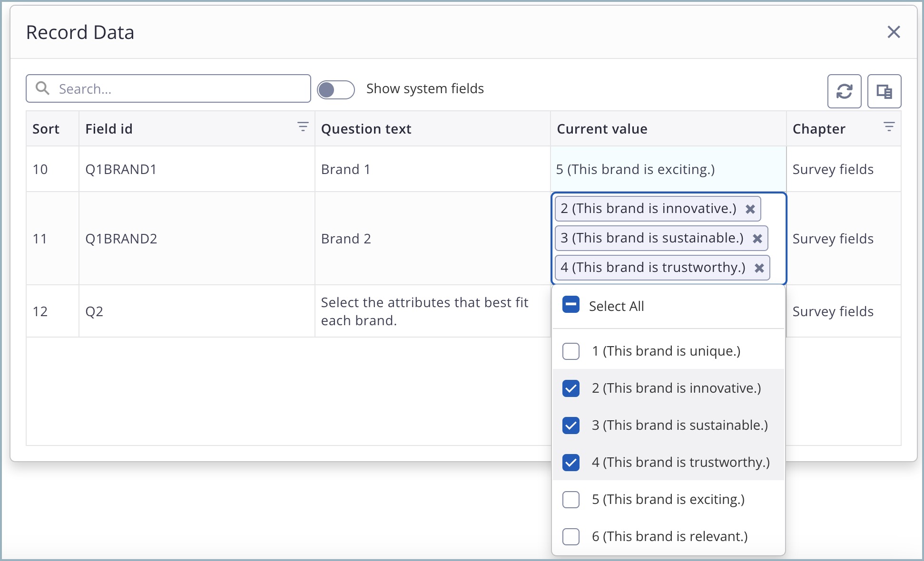Open the Field id column filter
Image resolution: width=924 pixels, height=561 pixels.
click(x=303, y=127)
